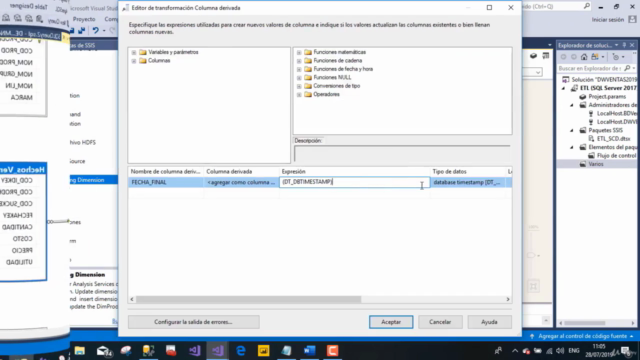The width and height of the screenshot is (640, 360).
Task: Collapse the Administradores de conexiones folder
Action: point(572,105)
